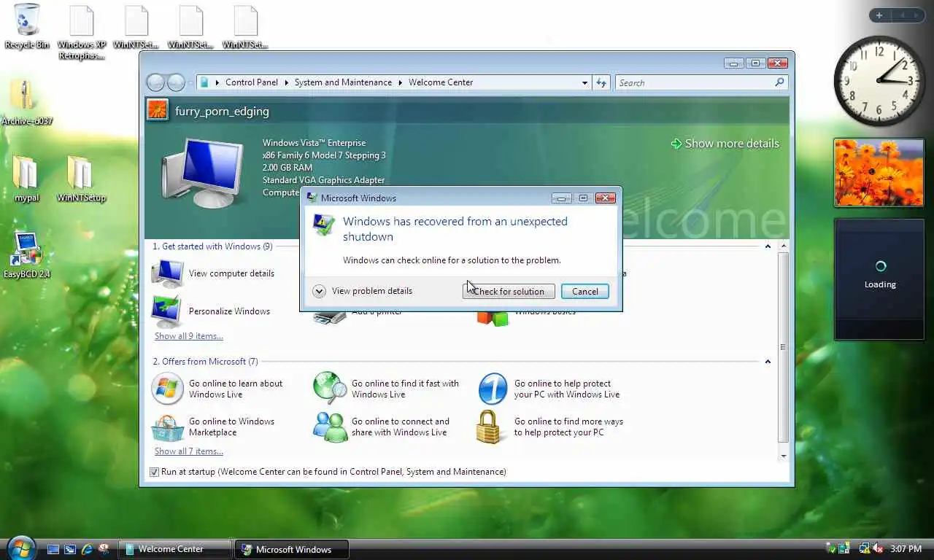Refresh the Welcome Center address bar
The width and height of the screenshot is (934, 560).
click(601, 82)
